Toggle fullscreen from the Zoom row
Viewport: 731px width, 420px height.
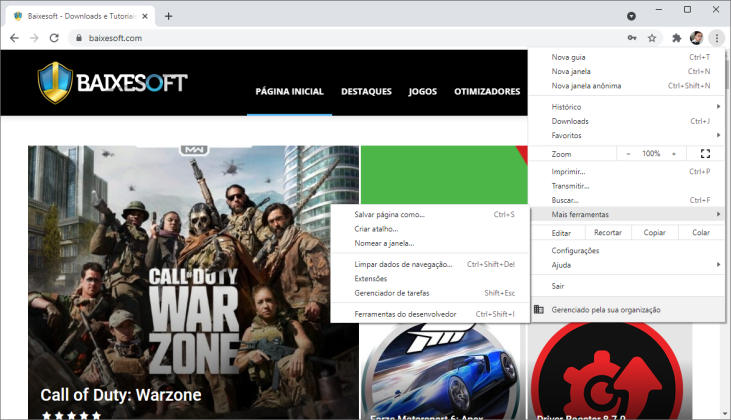[705, 153]
